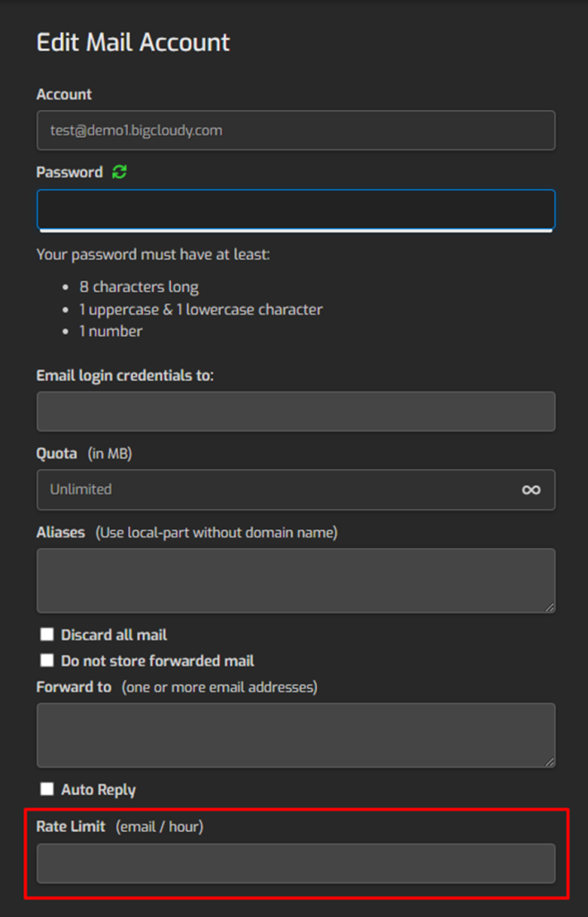
Task: Click the Quota field showing Unlimited
Action: (x=268, y=490)
